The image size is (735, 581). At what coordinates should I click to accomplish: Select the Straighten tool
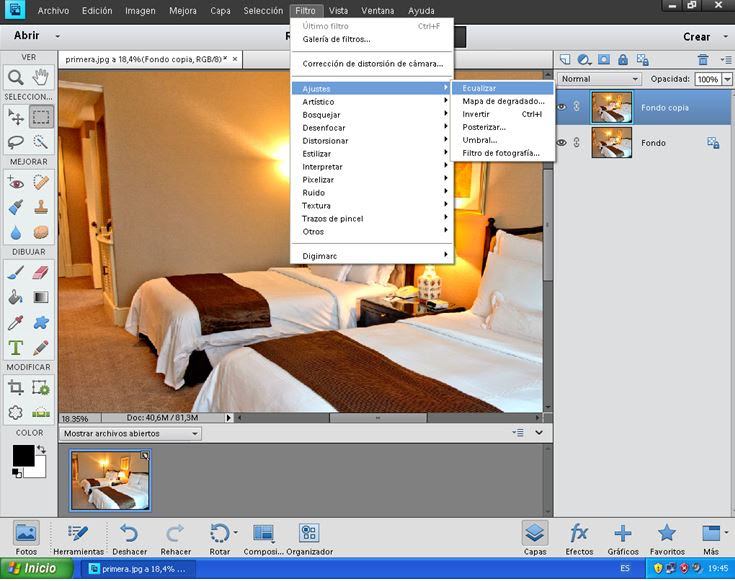tap(41, 412)
